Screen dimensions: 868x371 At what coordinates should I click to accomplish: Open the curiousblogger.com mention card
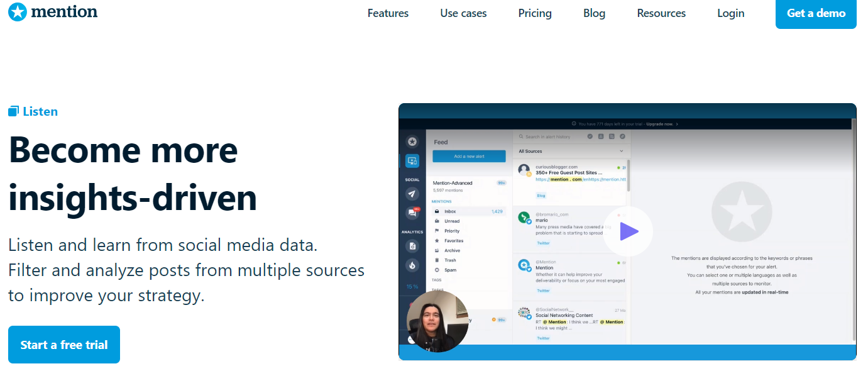pyautogui.click(x=571, y=182)
